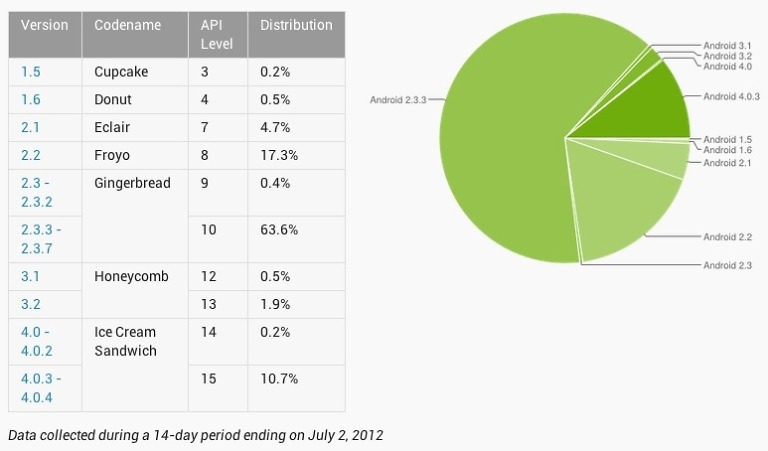This screenshot has width=768, height=451.
Task: Click the 2.1 version link
Action: (28, 128)
